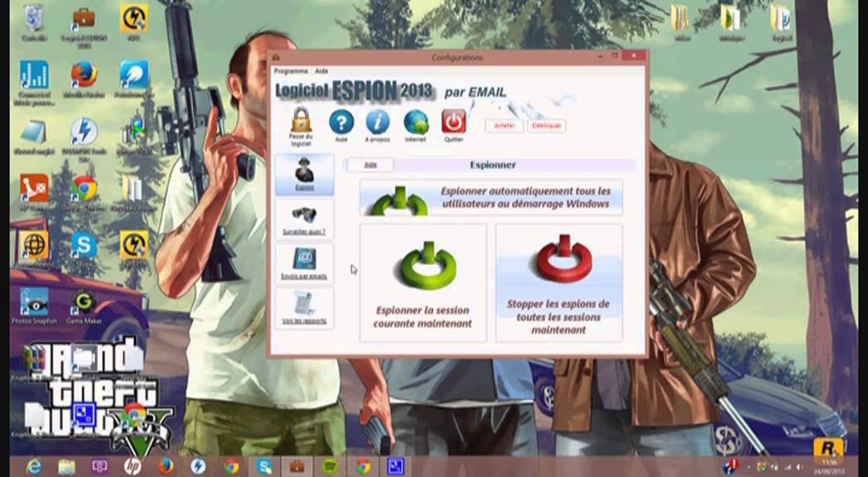
Task: Open the Photos Snapfish desktop shortcut
Action: (x=34, y=302)
